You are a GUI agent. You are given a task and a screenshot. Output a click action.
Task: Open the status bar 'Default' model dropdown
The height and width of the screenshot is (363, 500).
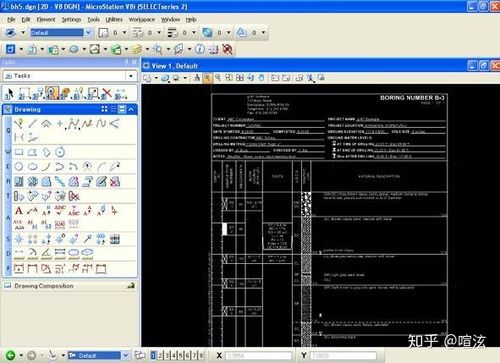(125, 355)
